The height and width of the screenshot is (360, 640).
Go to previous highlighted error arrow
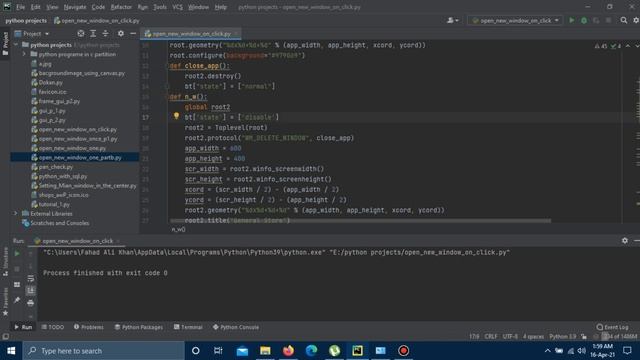628,46
